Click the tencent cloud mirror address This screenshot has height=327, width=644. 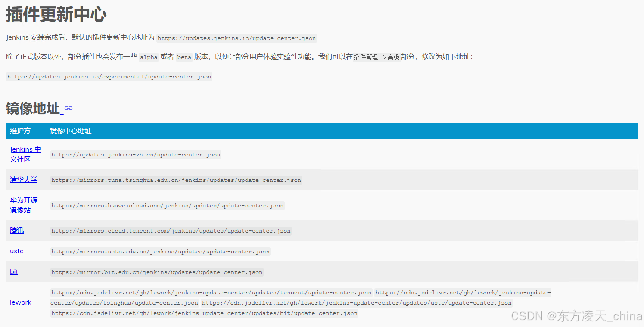(171, 230)
